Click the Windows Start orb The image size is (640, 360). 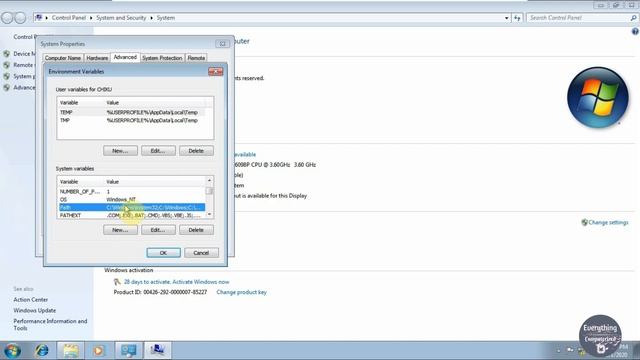pyautogui.click(x=12, y=350)
